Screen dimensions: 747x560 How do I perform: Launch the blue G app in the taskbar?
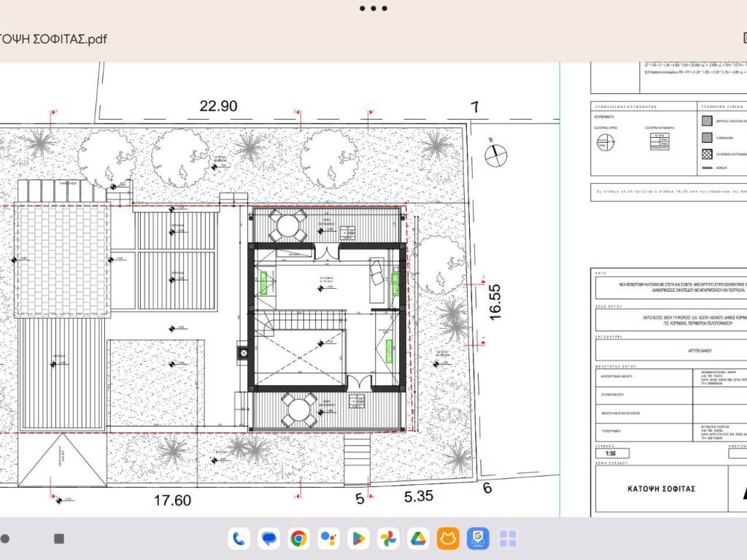[478, 539]
